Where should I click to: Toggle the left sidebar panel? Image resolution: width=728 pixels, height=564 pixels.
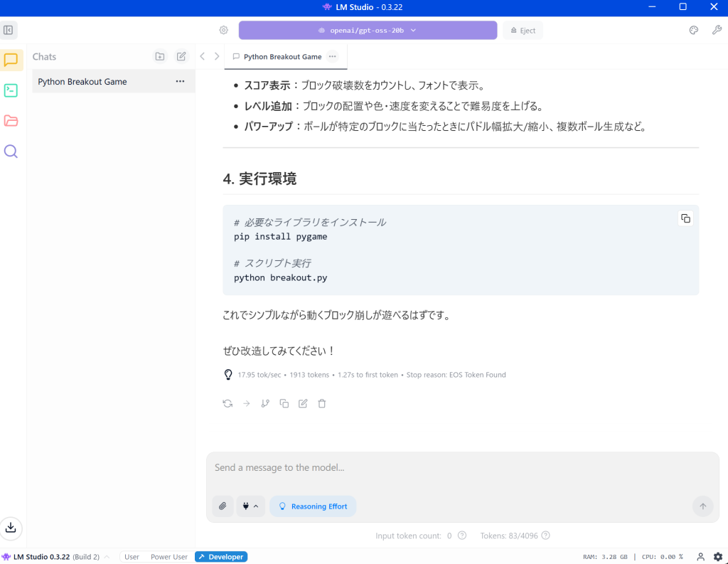[9, 31]
